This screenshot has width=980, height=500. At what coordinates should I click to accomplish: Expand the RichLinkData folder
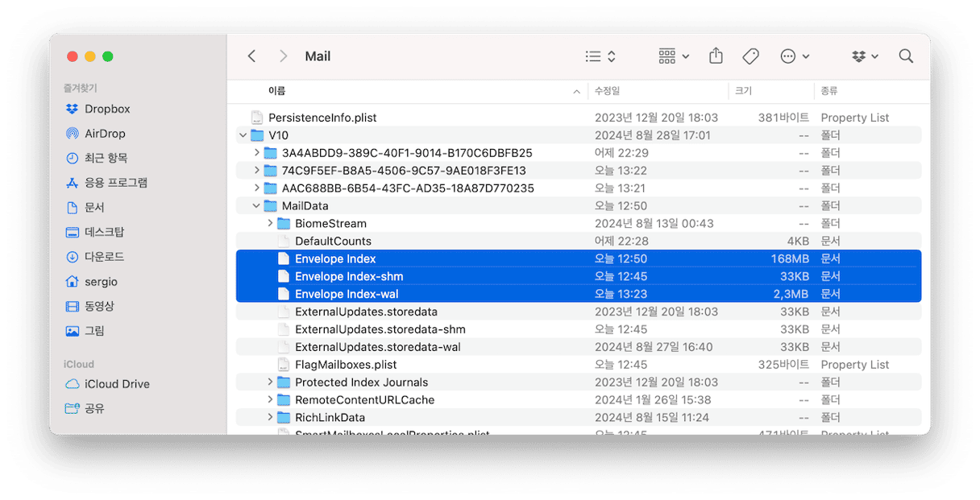[270, 418]
